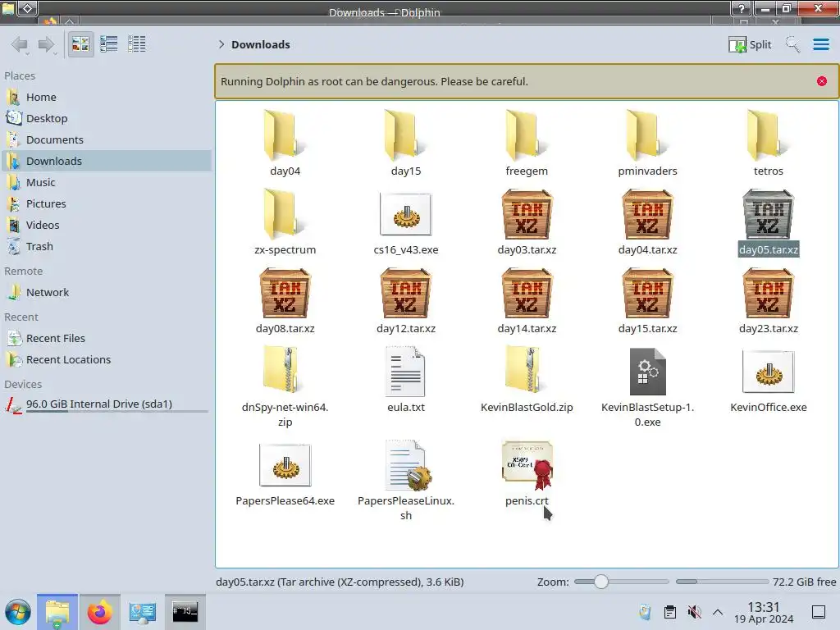Click the Downloads breadcrumb label
This screenshot has height=630, width=840.
click(260, 44)
